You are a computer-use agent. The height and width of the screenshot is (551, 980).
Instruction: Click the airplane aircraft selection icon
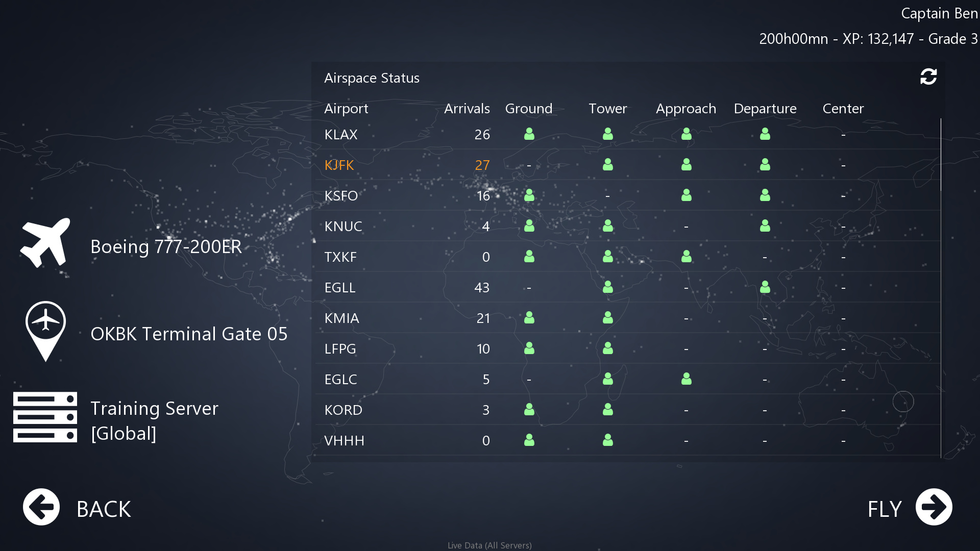tap(45, 243)
